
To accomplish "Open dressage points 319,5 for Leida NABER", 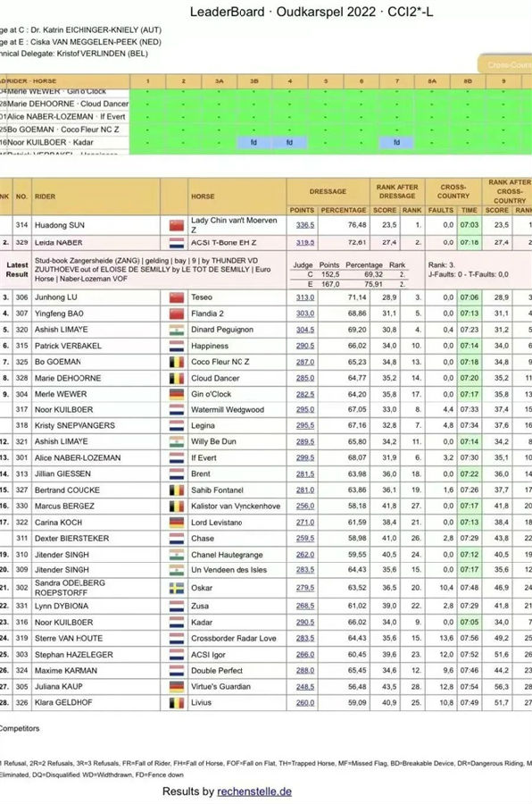I will [x=305, y=242].
